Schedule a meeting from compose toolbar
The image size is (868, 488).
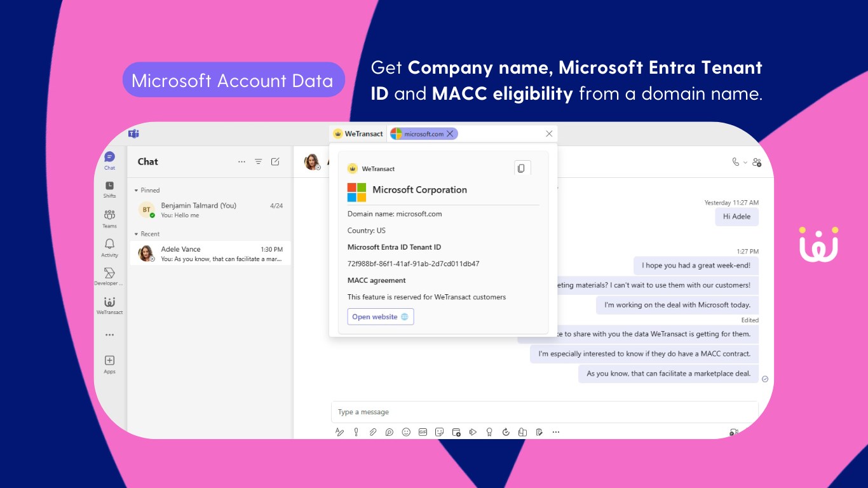(456, 432)
